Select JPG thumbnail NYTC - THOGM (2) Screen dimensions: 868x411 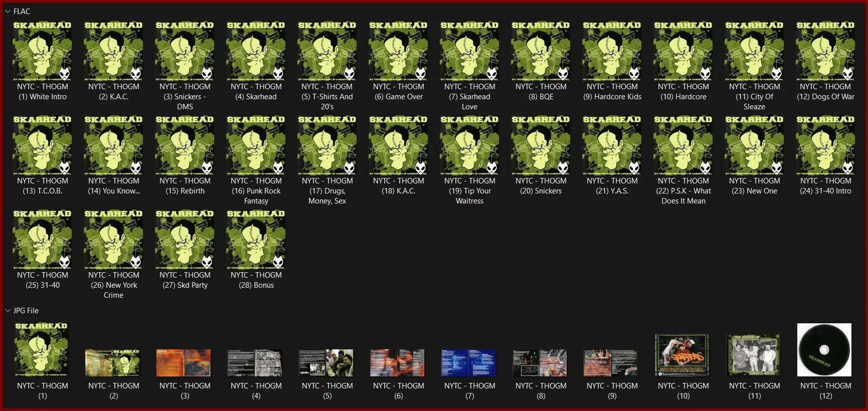pos(113,363)
